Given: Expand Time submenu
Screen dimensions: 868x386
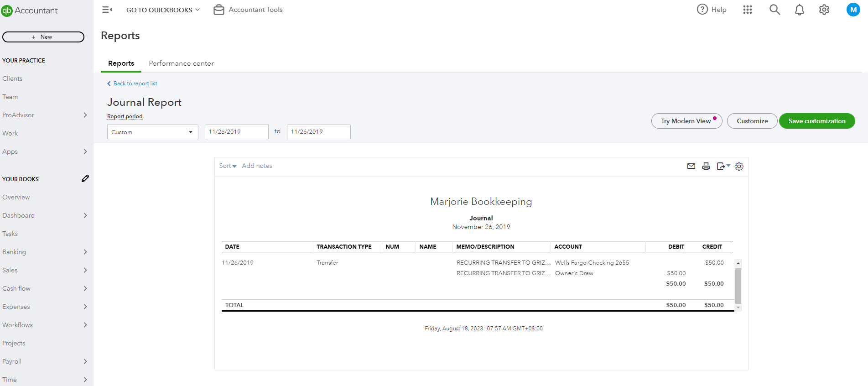Looking at the screenshot, I should coord(85,380).
